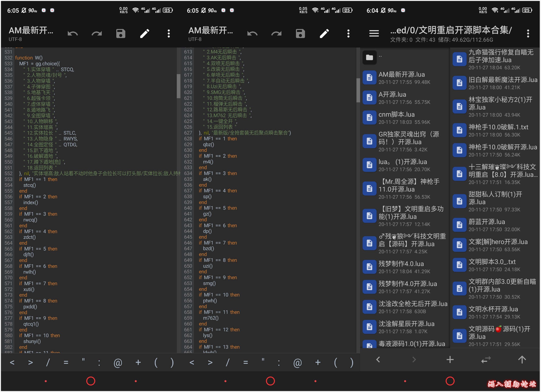Tap the swap panels arrows icon

pos(486,360)
